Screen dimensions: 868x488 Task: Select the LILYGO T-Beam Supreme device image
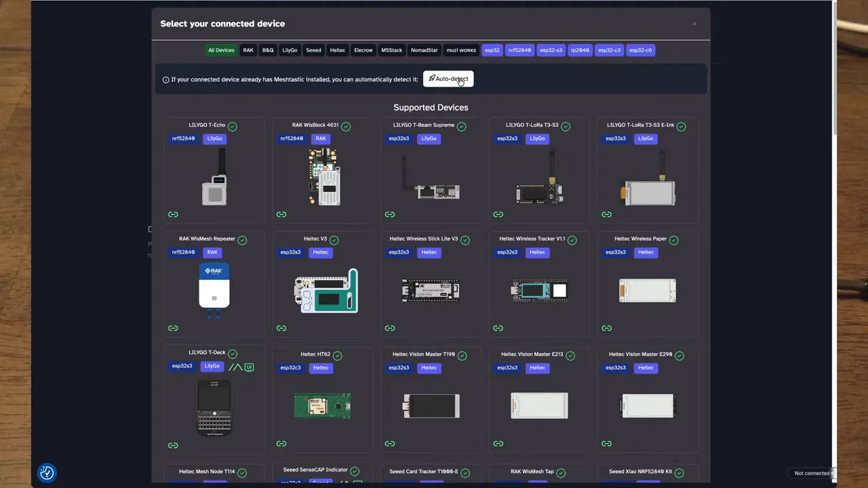coord(431,178)
